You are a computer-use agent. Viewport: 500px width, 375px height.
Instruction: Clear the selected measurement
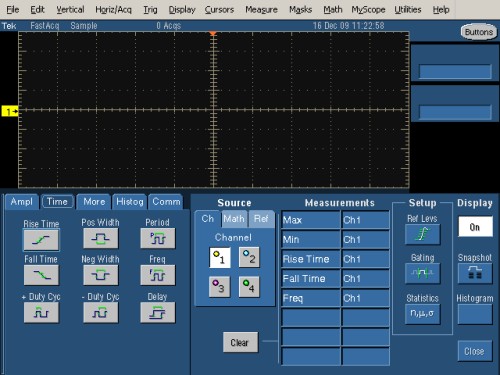tap(240, 342)
